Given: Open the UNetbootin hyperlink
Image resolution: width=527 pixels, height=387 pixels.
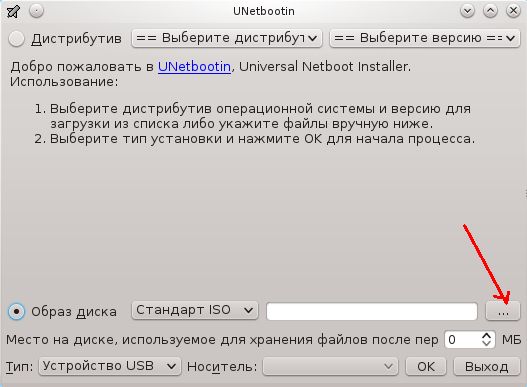Looking at the screenshot, I should coord(194,67).
